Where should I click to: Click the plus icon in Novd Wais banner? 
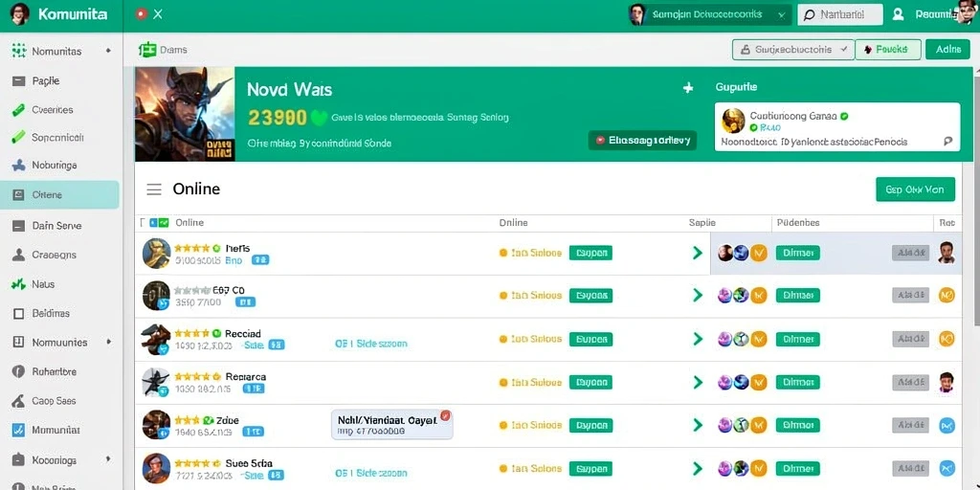pyautogui.click(x=688, y=88)
